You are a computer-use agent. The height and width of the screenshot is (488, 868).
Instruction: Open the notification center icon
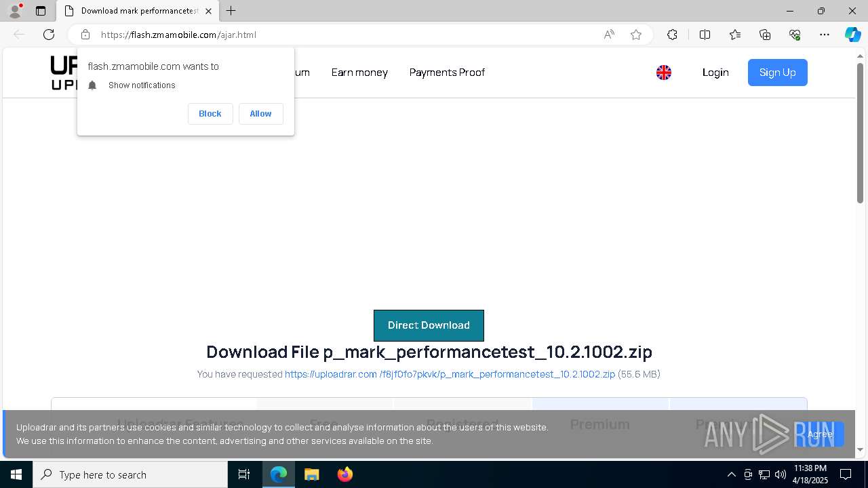(x=846, y=474)
